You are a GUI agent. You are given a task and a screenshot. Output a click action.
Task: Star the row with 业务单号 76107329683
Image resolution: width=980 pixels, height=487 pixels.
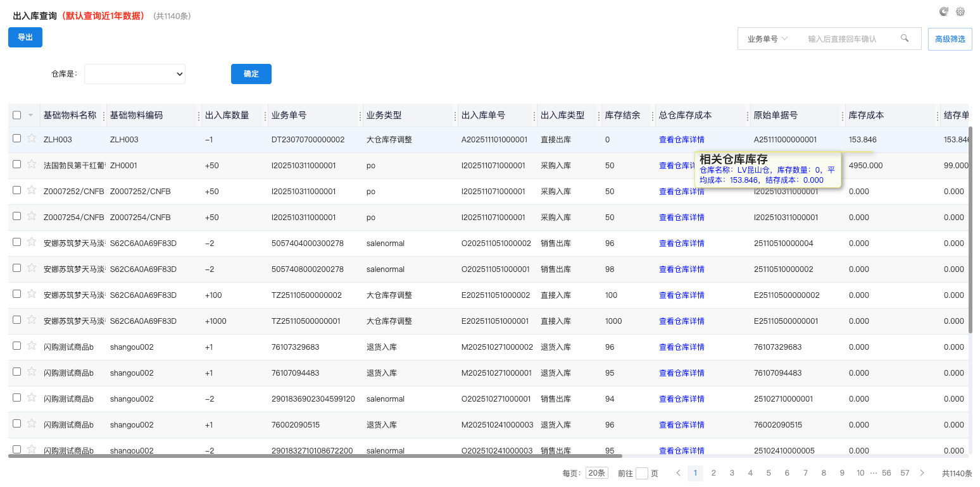pyautogui.click(x=32, y=346)
